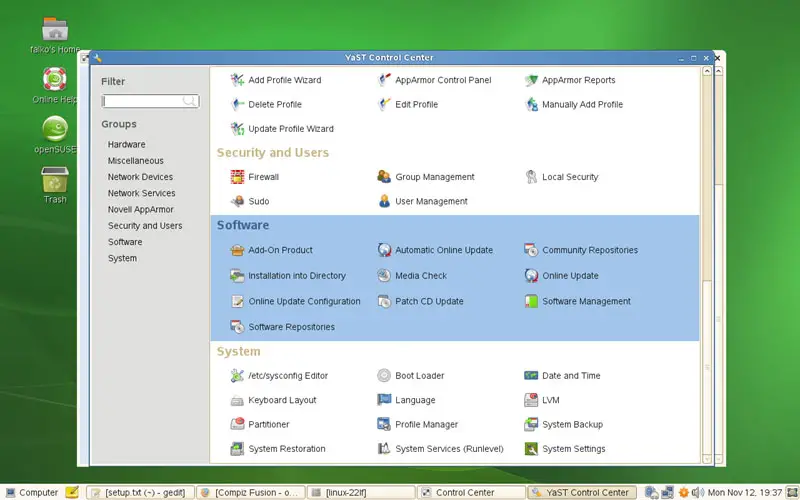The width and height of the screenshot is (800, 500).
Task: Switch to linux-22lf taskbar window
Action: [x=361, y=492]
